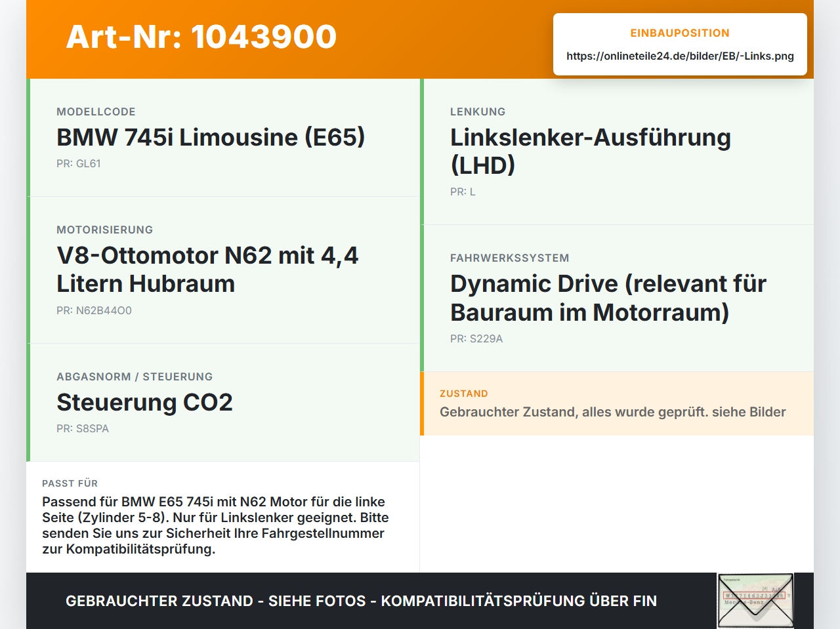Select the Linkslenker-Ausführung (LHD) card
The image size is (840, 629).
coord(617,152)
